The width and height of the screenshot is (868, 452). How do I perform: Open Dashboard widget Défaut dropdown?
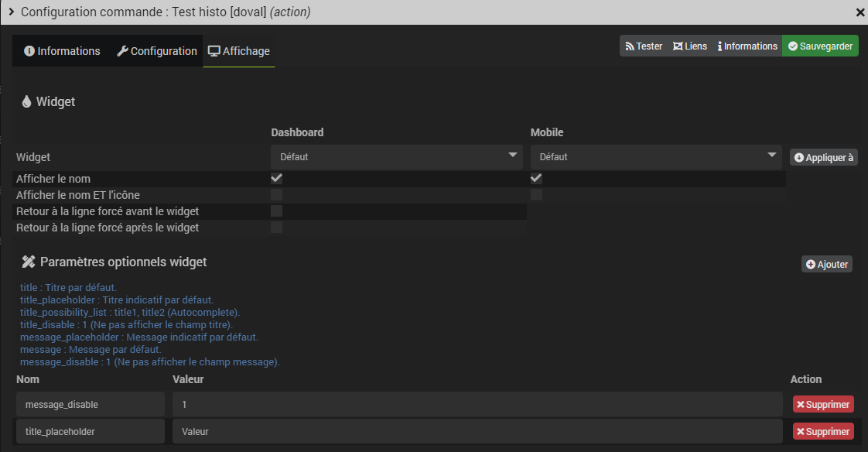[397, 157]
